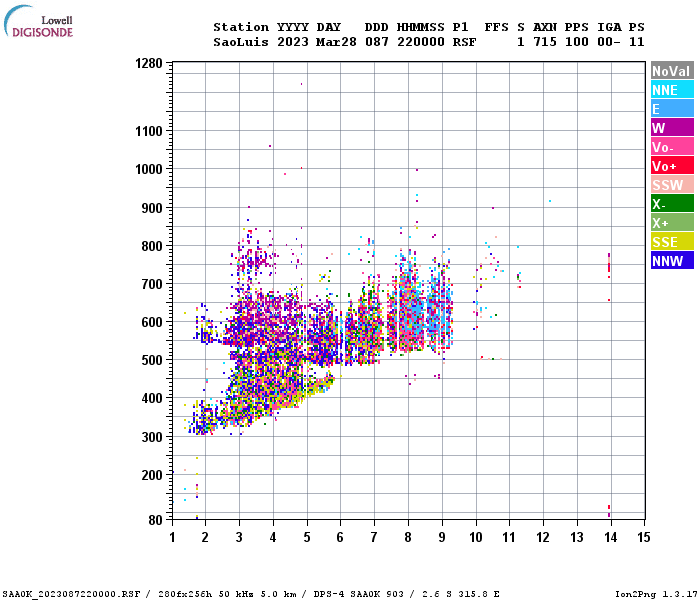Click the 5 MHz frequency axis label
This screenshot has height=600, width=700.
(x=307, y=537)
